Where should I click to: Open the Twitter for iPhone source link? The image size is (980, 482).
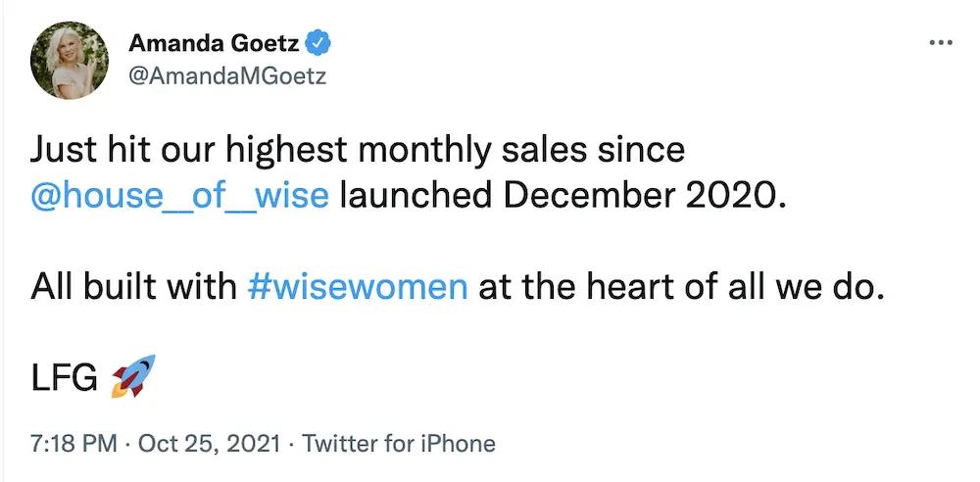point(399,444)
